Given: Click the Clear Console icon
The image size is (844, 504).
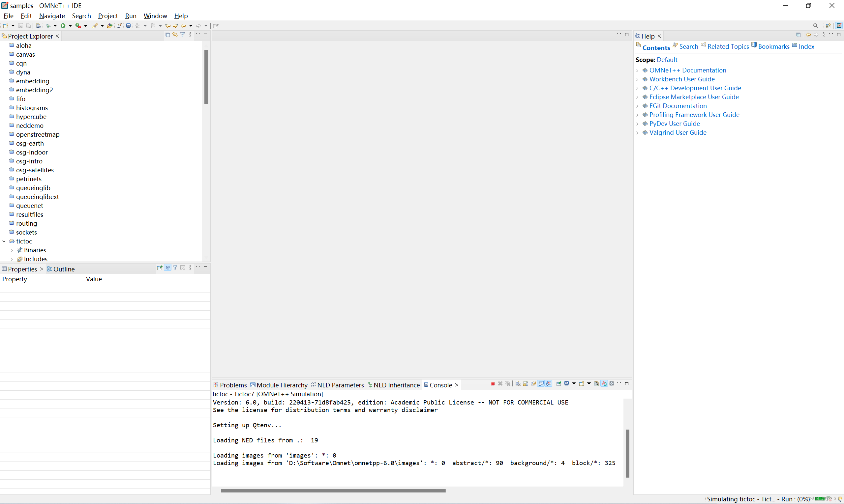Looking at the screenshot, I should tap(518, 384).
